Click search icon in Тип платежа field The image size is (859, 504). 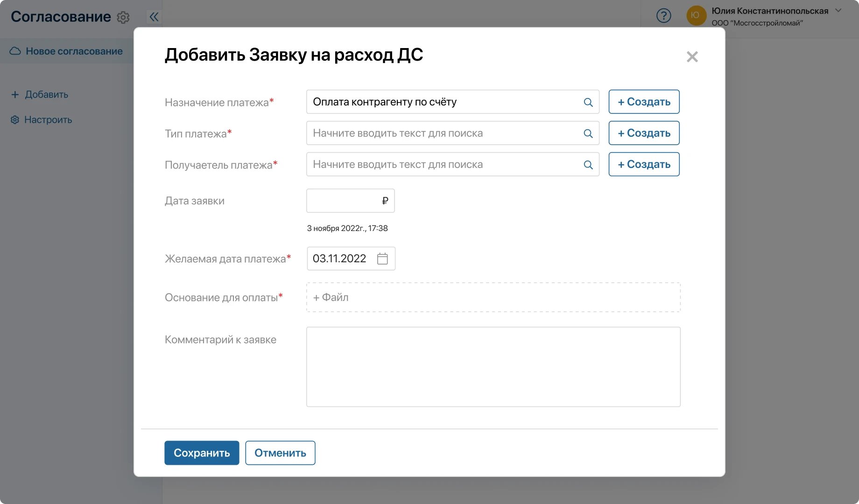(x=588, y=133)
